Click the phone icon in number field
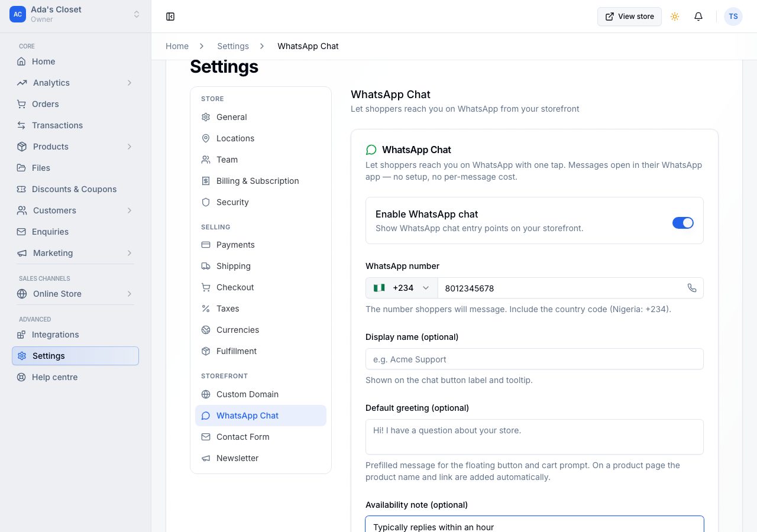 click(692, 288)
